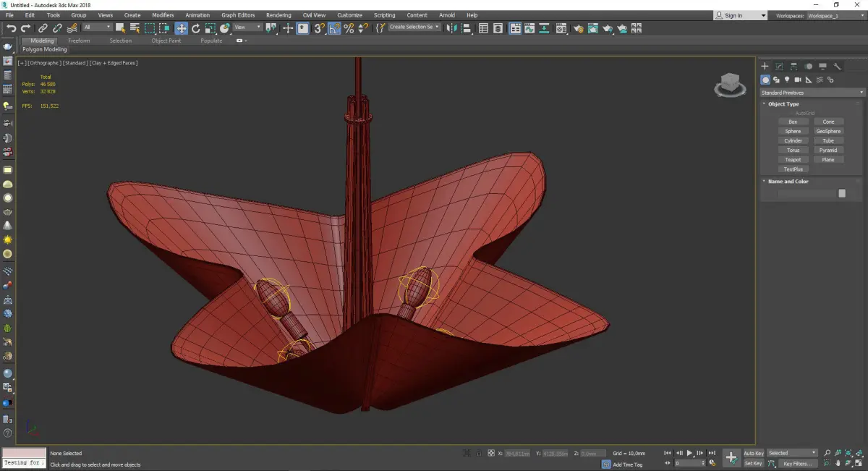
Task: Toggle Angle Snap on the toolbar
Action: coord(334,28)
